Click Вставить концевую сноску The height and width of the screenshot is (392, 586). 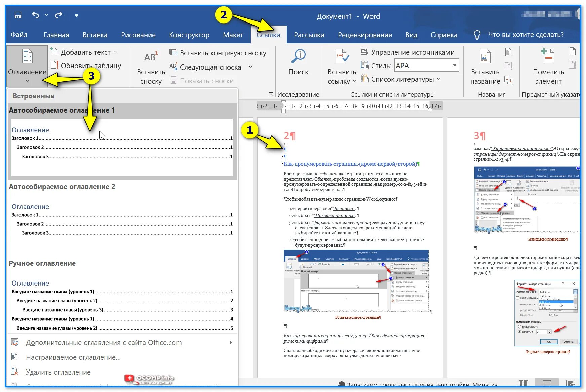(218, 53)
